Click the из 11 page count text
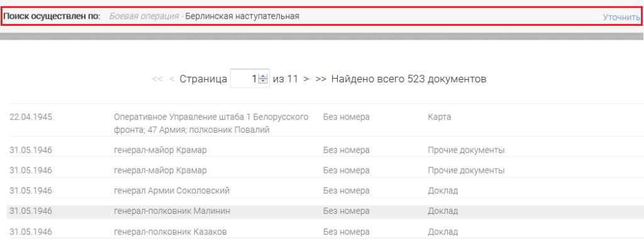The height and width of the screenshot is (239, 644). (x=286, y=79)
